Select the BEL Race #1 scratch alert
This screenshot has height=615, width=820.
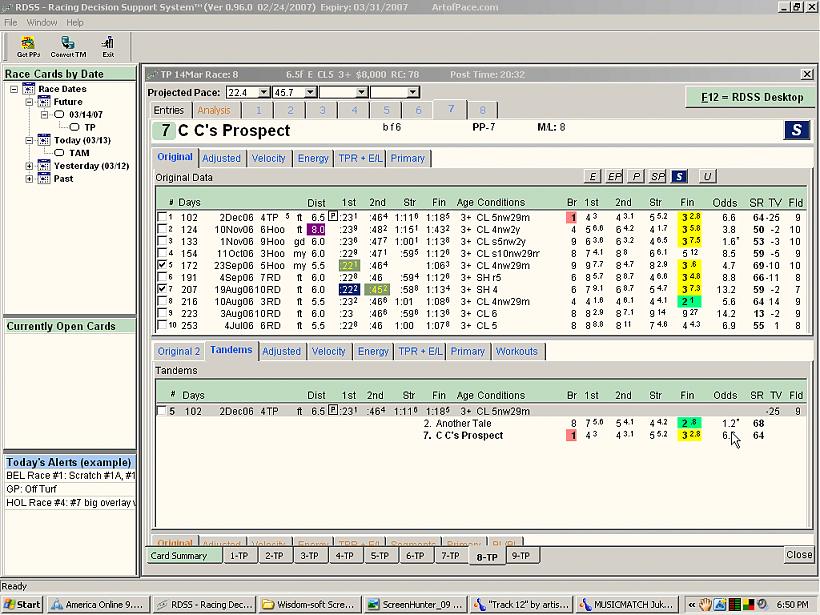70,475
